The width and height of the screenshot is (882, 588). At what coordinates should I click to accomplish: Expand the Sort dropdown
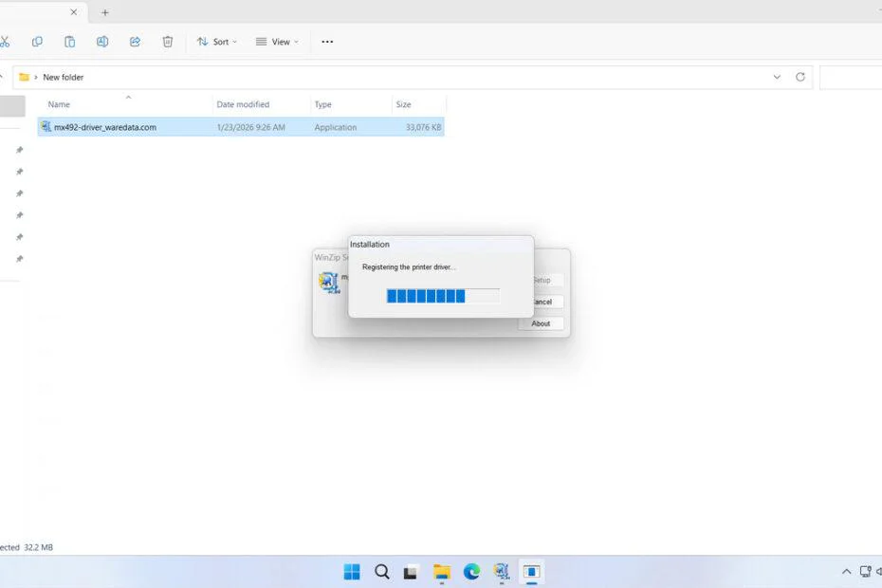217,42
